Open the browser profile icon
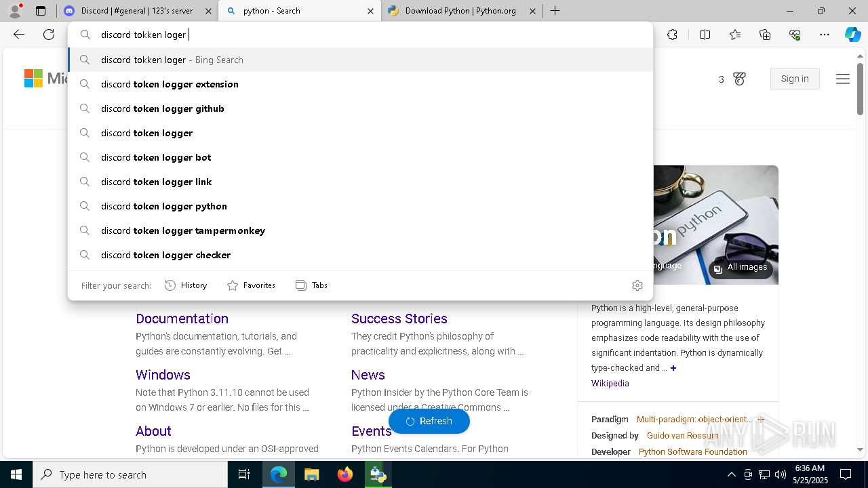868x488 pixels. 15,11
